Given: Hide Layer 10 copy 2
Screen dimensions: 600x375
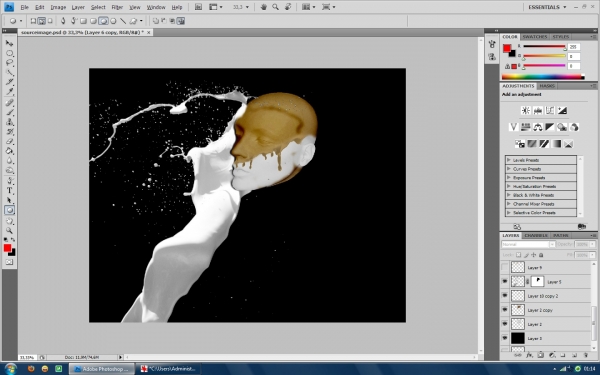Looking at the screenshot, I should click(505, 296).
